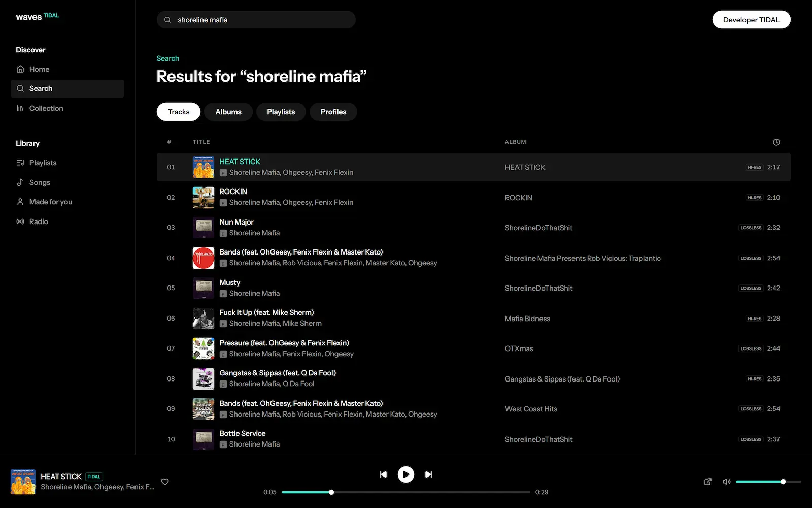Screen dimensions: 812x508
Task: Click the Traplantic album name
Action: (583, 258)
